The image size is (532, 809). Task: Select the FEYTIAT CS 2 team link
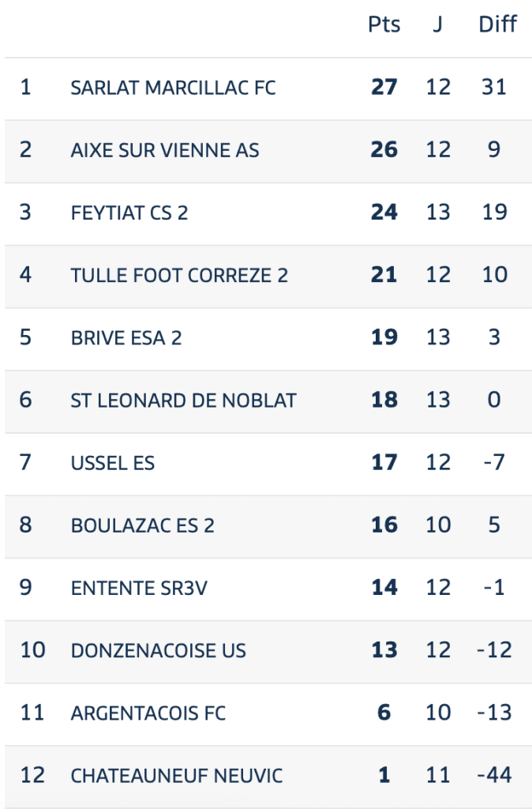point(129,212)
